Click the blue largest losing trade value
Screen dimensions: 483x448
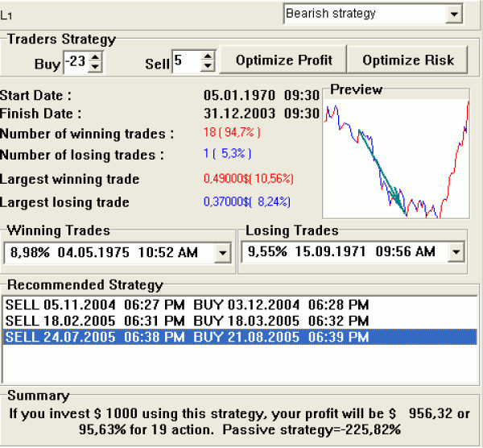(246, 202)
